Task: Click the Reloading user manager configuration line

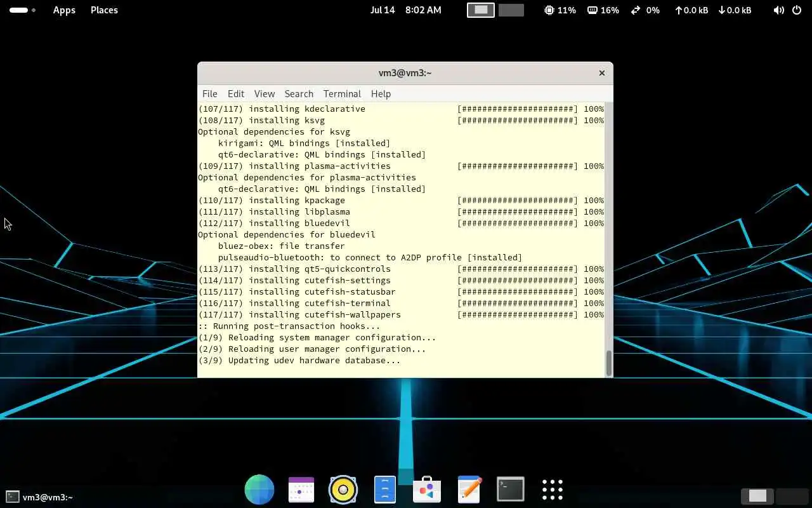Action: (312, 349)
